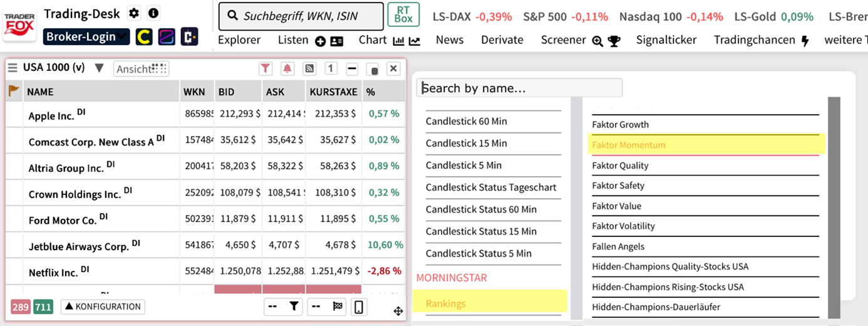Open the bottom filter funnel dropdown

click(x=282, y=307)
